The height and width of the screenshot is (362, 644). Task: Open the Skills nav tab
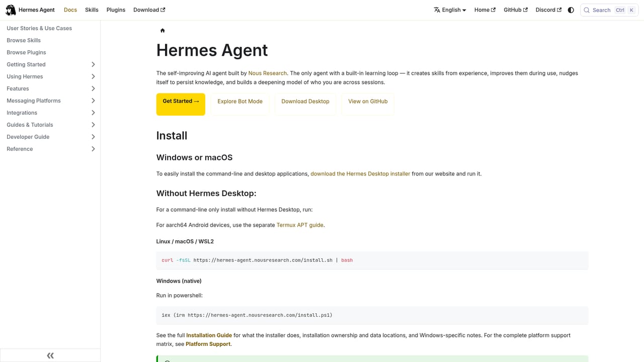[92, 10]
